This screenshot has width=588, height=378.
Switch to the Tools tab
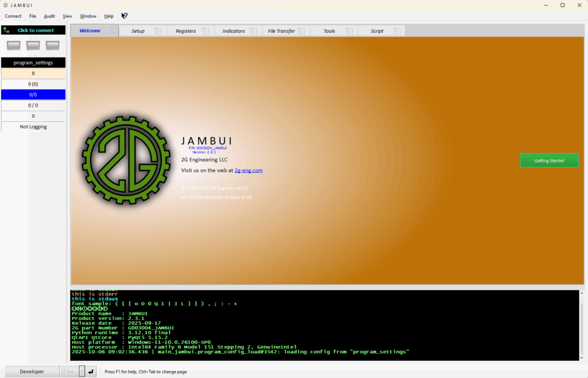click(x=329, y=31)
